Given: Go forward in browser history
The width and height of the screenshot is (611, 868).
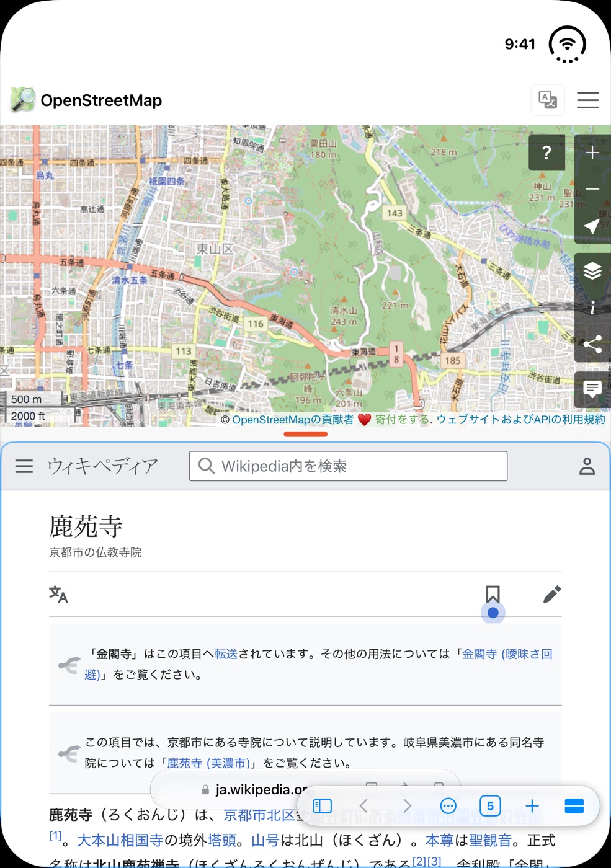Looking at the screenshot, I should tap(407, 806).
